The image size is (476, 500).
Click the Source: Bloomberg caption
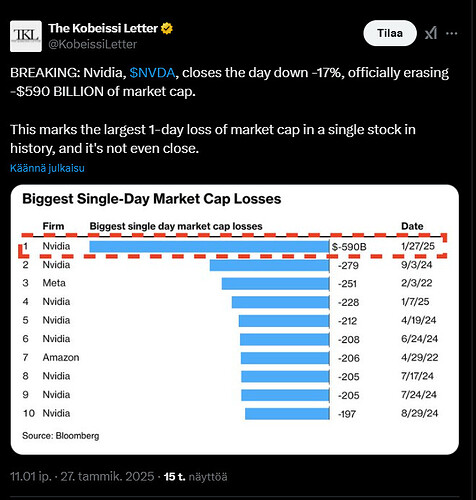pos(61,436)
